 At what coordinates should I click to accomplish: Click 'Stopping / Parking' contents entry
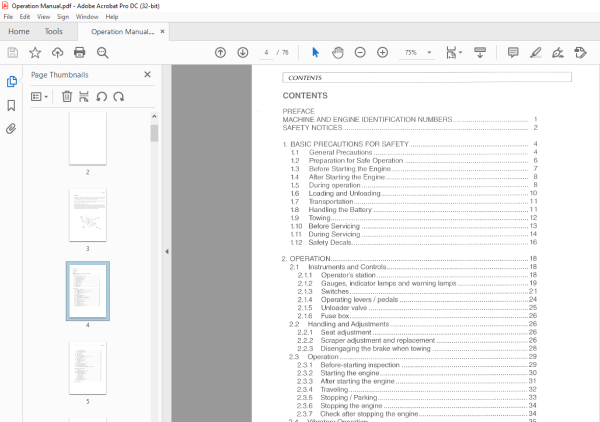(x=349, y=398)
